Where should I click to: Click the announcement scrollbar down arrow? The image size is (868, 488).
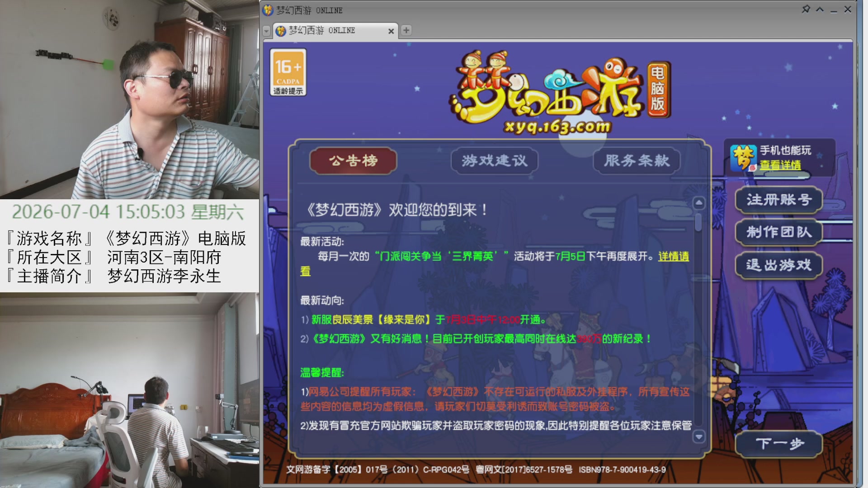point(699,436)
